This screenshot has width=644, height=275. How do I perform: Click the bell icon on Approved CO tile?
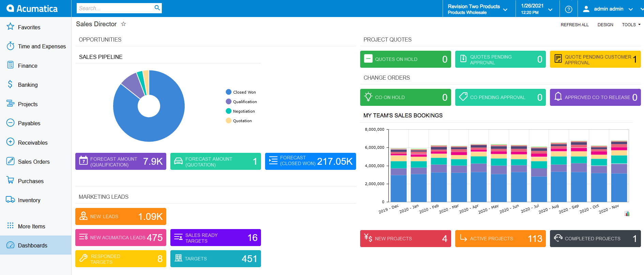(558, 97)
